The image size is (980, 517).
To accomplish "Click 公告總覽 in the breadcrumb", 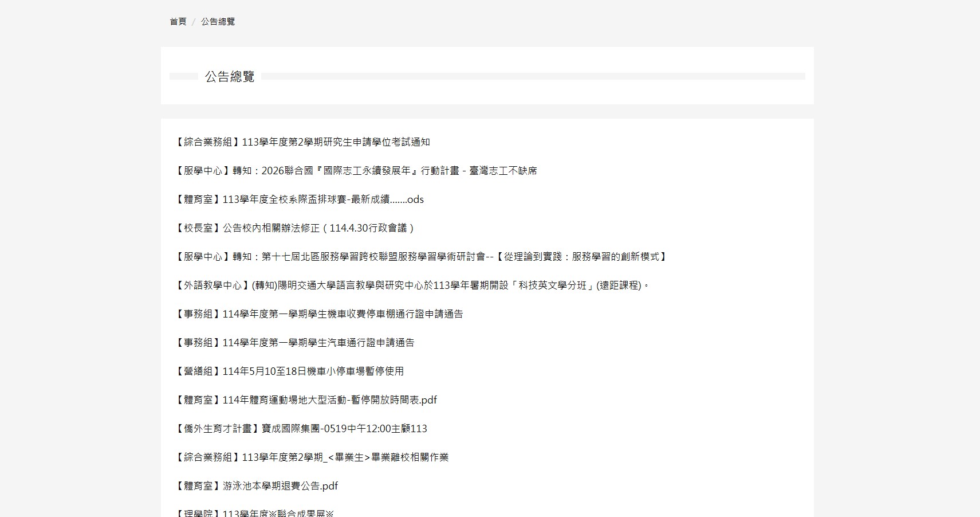I will coord(218,22).
